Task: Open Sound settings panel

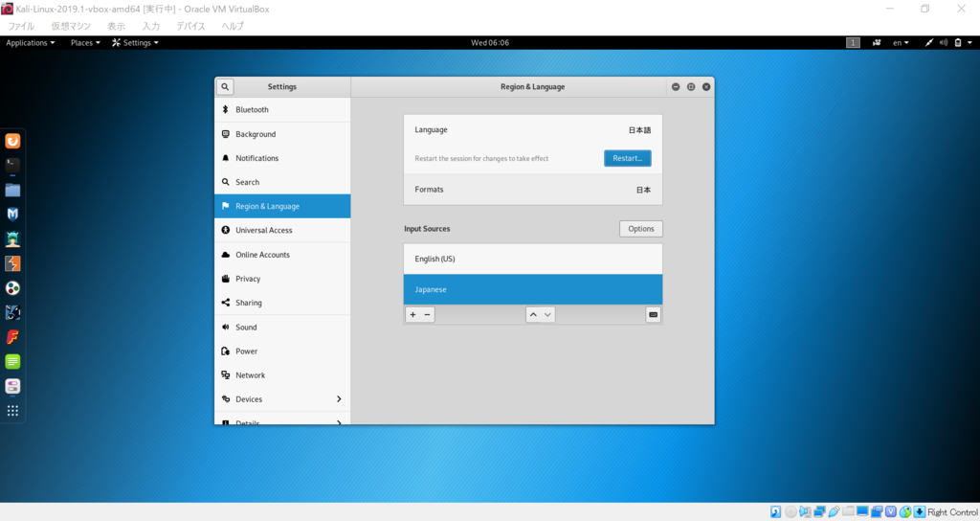Action: (282, 328)
